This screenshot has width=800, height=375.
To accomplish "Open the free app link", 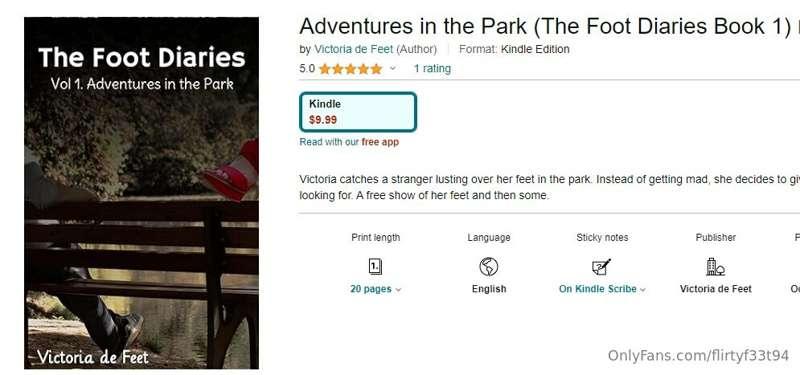I will click(380, 142).
